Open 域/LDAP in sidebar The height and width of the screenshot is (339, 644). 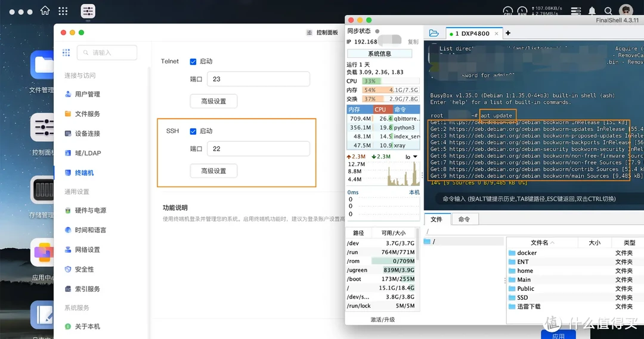point(83,153)
